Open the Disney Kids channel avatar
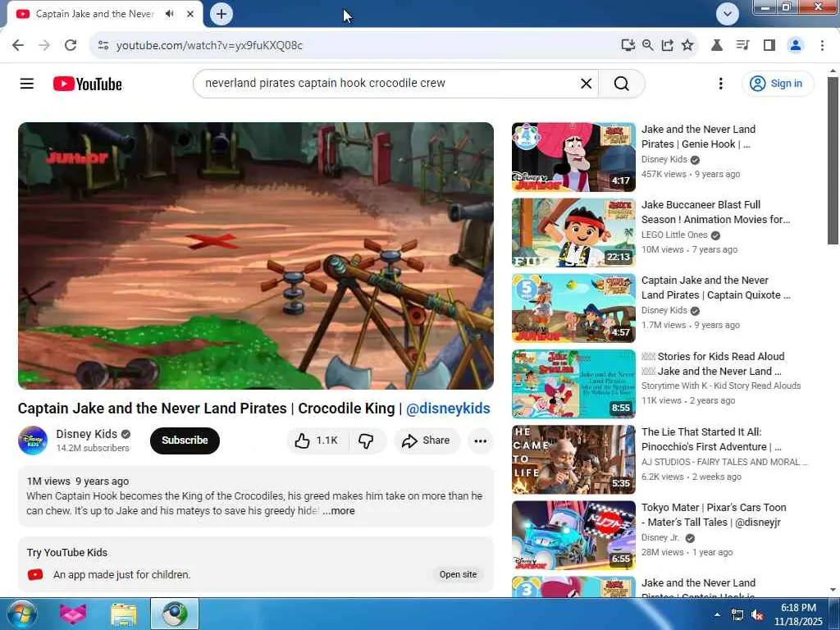The image size is (840, 630). pyautogui.click(x=33, y=441)
